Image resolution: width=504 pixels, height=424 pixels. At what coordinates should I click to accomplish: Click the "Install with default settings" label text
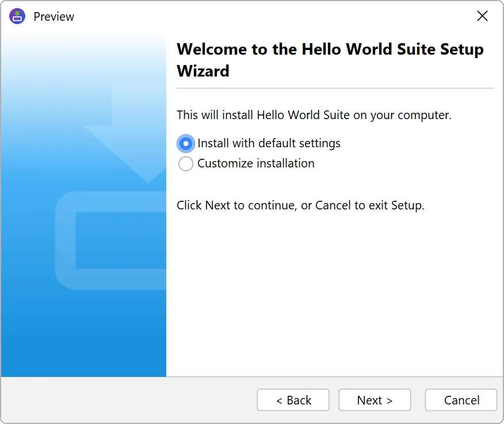269,143
